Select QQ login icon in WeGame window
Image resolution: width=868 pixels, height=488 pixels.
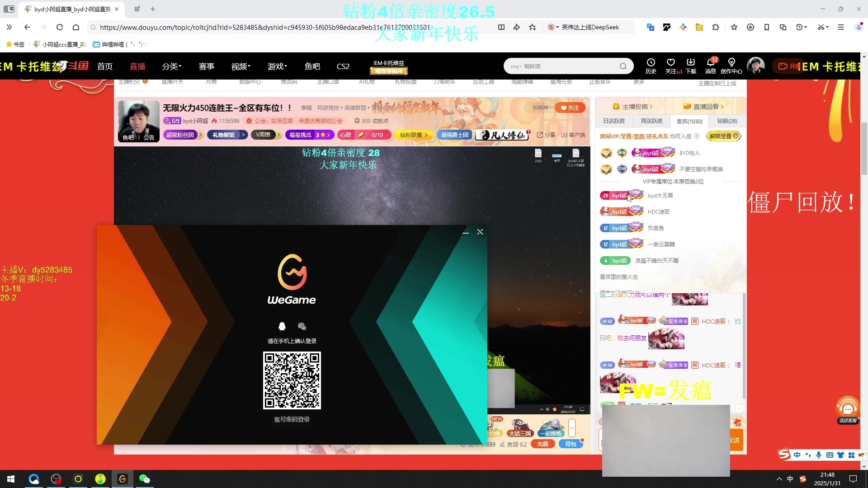pos(282,326)
